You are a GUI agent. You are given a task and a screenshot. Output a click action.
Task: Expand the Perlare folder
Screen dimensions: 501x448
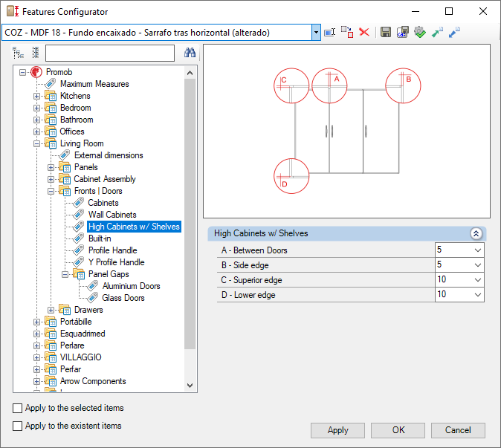36,345
